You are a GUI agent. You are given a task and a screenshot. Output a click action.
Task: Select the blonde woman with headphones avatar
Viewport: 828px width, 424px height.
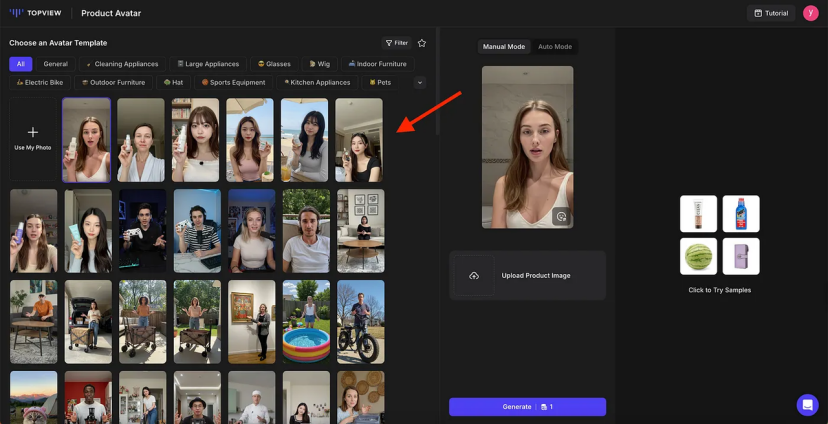click(252, 231)
